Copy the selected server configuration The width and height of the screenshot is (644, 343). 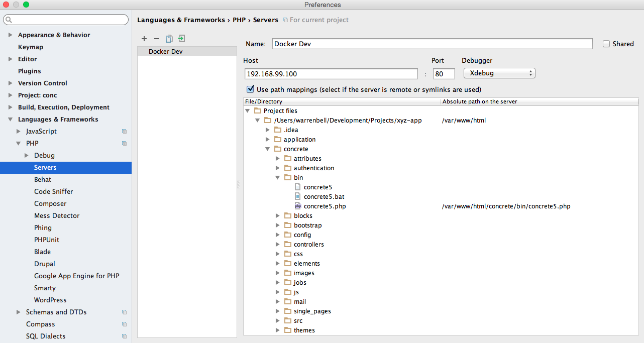pos(169,39)
